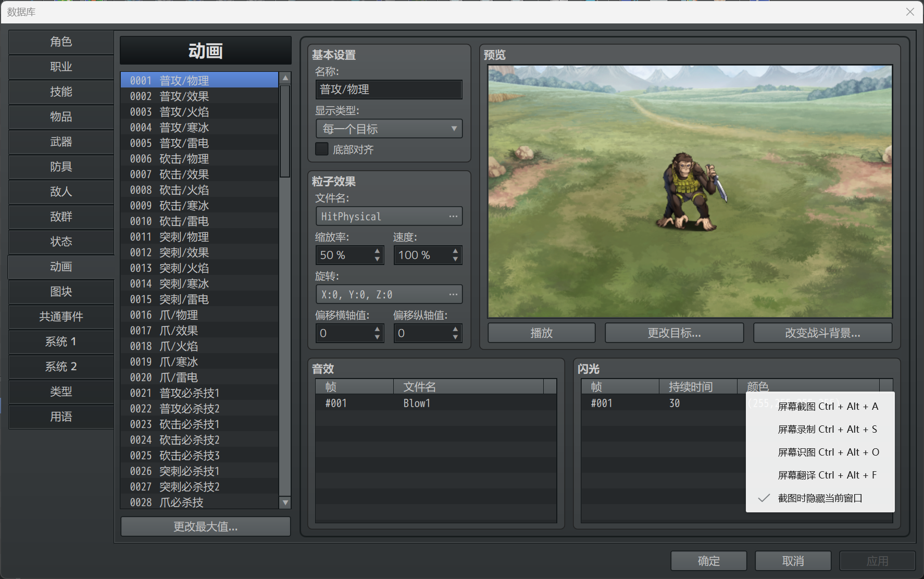The width and height of the screenshot is (924, 579).
Task: Confirm with the 确定 button
Action: point(709,561)
